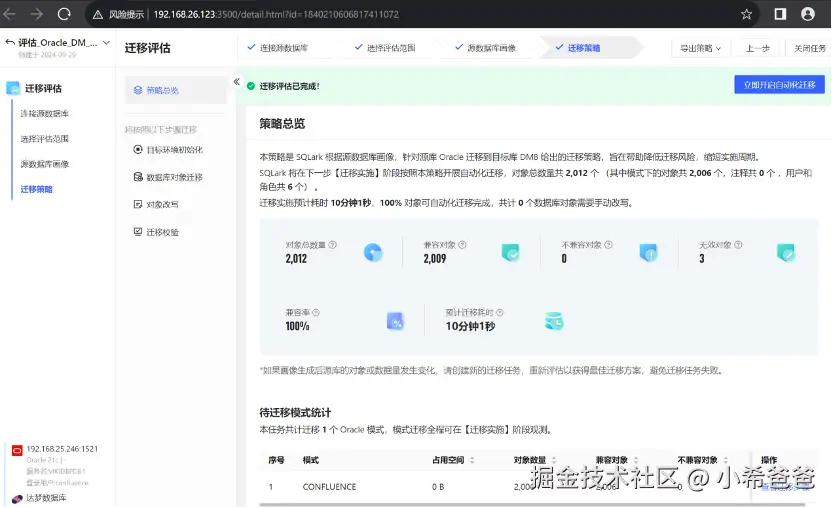Open the 导出策略 dropdown
The image size is (832, 508).
pyautogui.click(x=701, y=48)
